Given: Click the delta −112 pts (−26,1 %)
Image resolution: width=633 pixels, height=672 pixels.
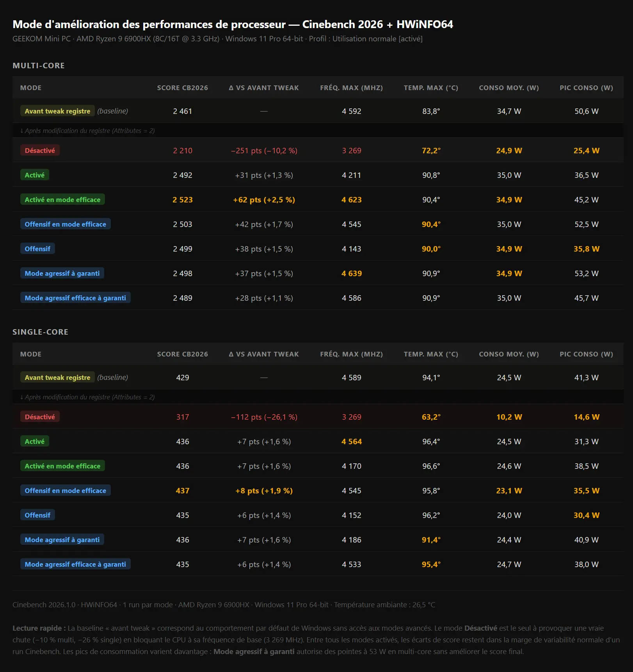Looking at the screenshot, I should pos(264,417).
